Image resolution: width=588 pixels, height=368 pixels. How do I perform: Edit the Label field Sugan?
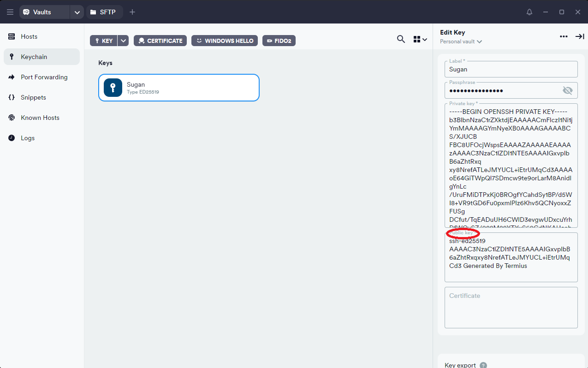pos(511,69)
